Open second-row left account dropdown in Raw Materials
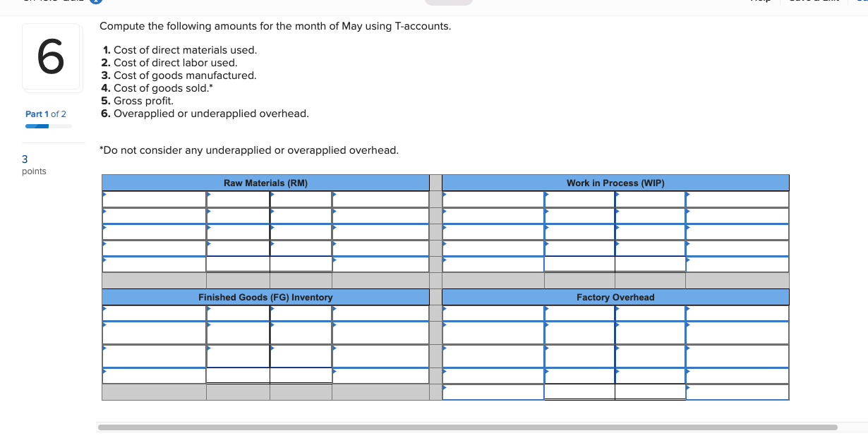The width and height of the screenshot is (868, 438). [154, 216]
